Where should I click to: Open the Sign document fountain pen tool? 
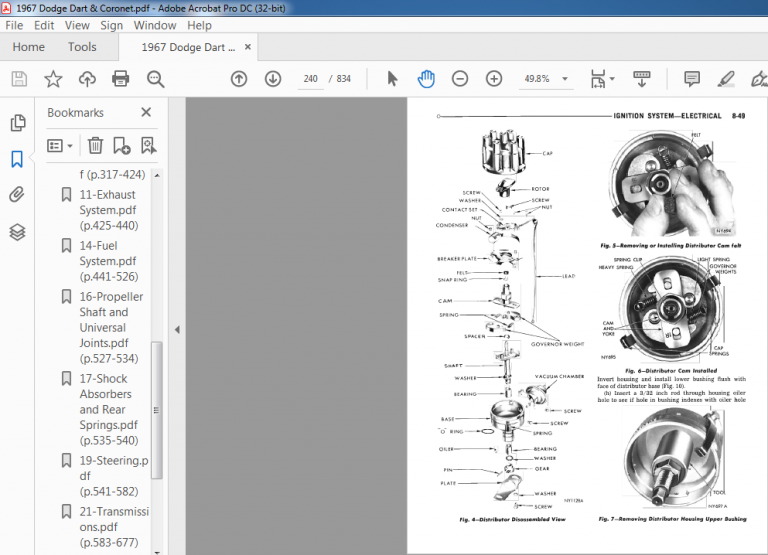[759, 79]
